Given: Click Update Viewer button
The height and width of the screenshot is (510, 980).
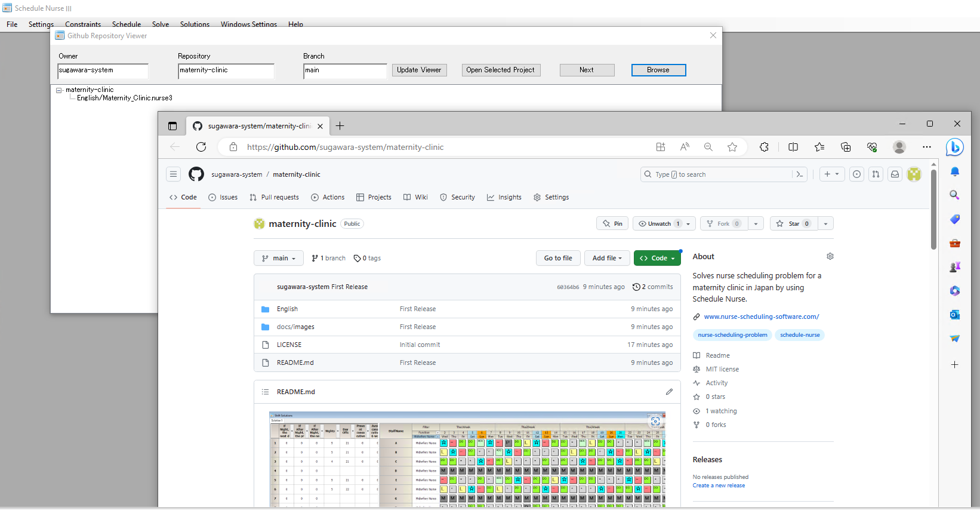Looking at the screenshot, I should click(x=419, y=70).
